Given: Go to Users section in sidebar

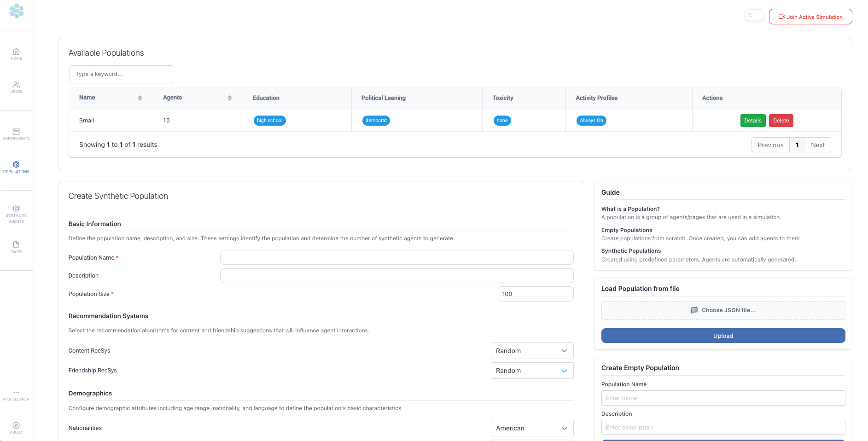Looking at the screenshot, I should click(16, 87).
